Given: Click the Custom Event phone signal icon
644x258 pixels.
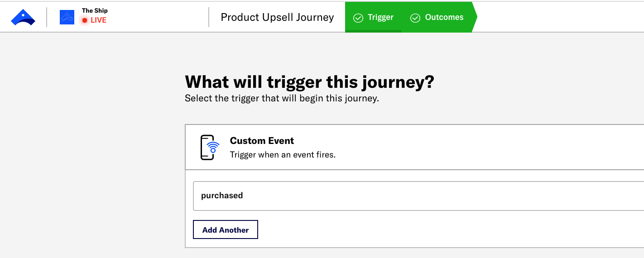Looking at the screenshot, I should (209, 147).
